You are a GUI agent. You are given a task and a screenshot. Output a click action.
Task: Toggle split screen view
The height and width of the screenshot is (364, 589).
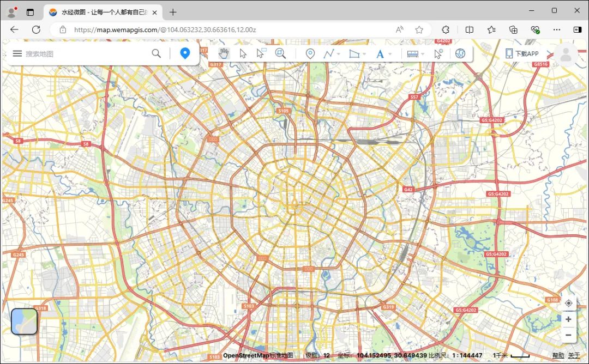470,29
